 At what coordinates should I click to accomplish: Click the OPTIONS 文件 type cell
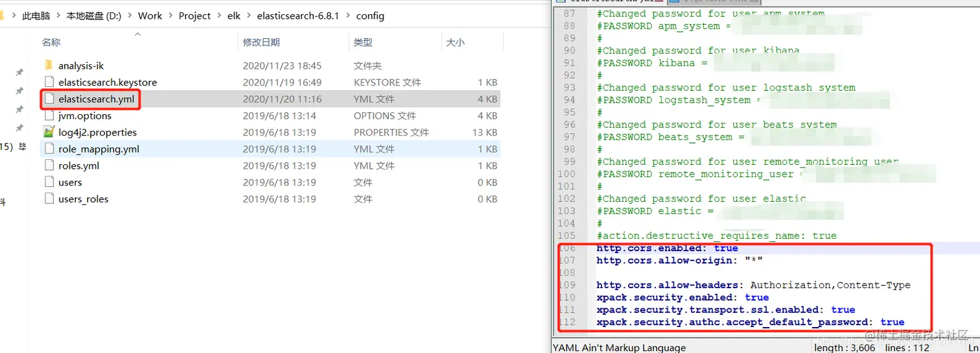click(385, 116)
